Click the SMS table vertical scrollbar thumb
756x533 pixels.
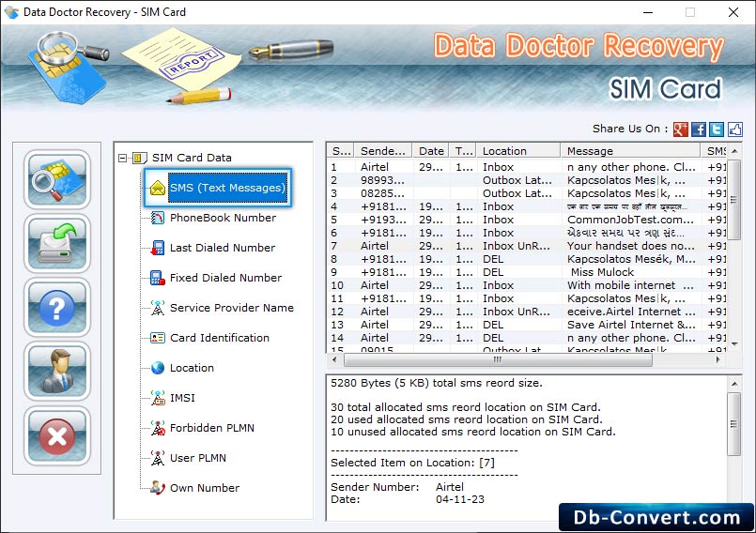[733, 200]
